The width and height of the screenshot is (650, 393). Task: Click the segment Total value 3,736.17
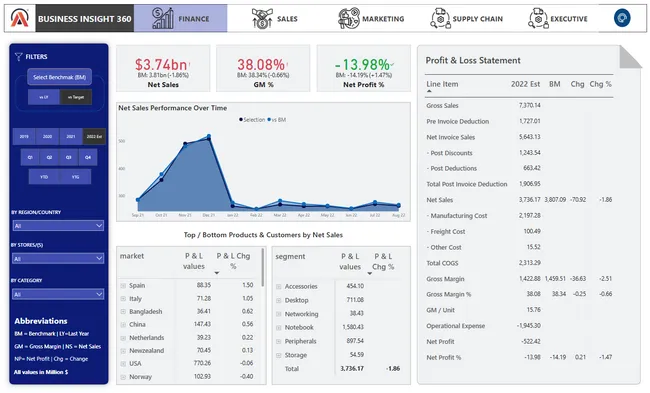tap(352, 369)
